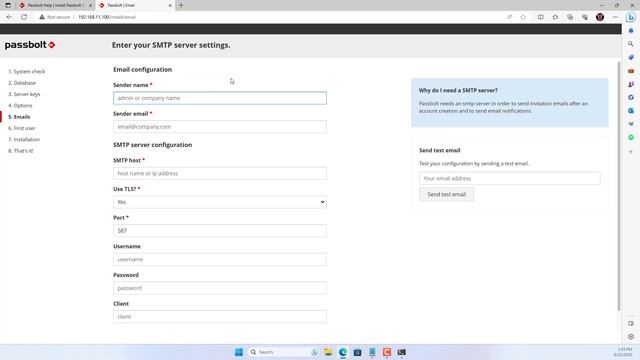Go to step 1 System check
This screenshot has height=360, width=640.
27,71
